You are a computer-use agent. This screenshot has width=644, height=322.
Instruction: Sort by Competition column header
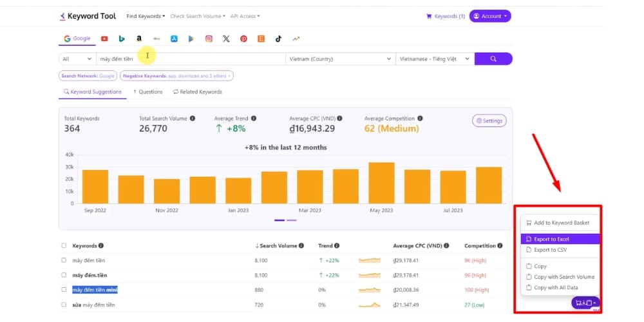480,245
